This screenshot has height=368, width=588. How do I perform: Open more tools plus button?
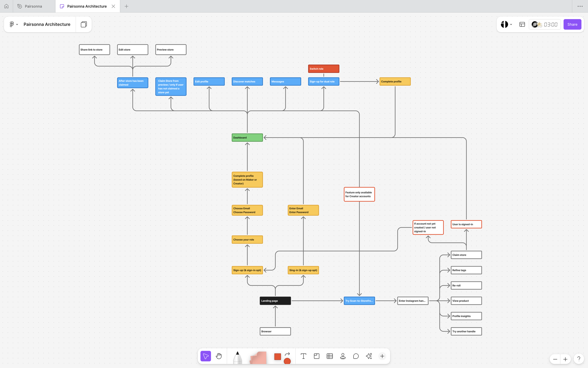(x=382, y=356)
